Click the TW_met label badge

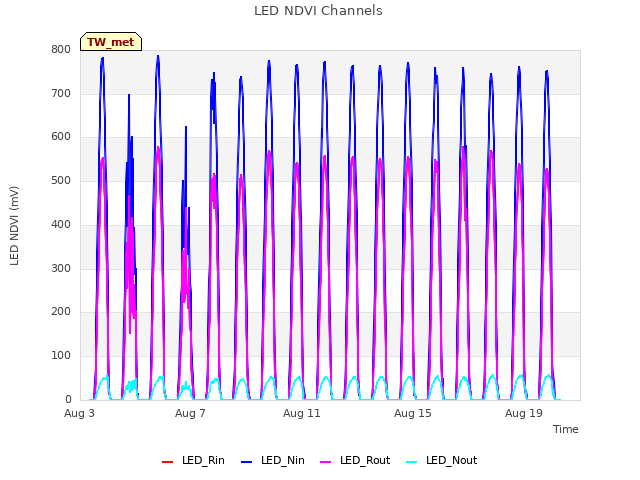coord(111,42)
